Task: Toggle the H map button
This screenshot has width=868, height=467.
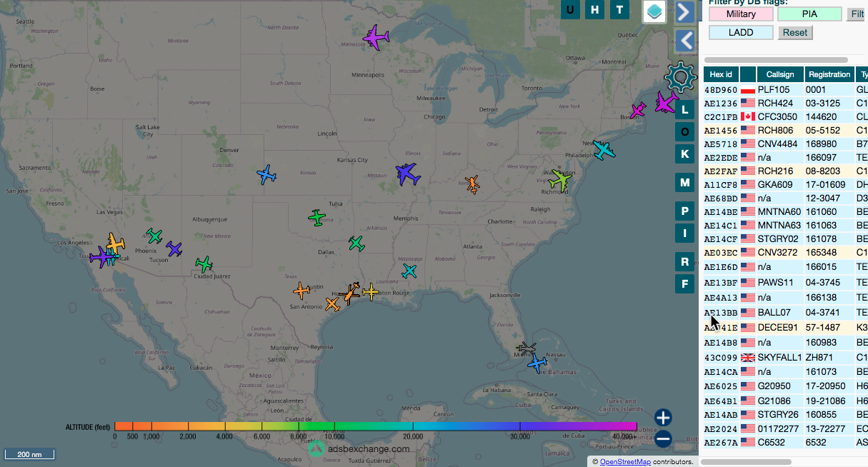Action: coord(594,10)
